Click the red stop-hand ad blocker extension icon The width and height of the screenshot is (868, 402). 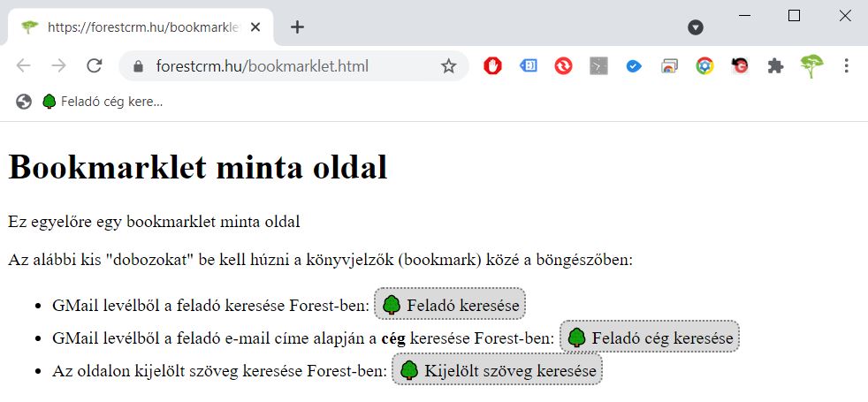tap(492, 66)
